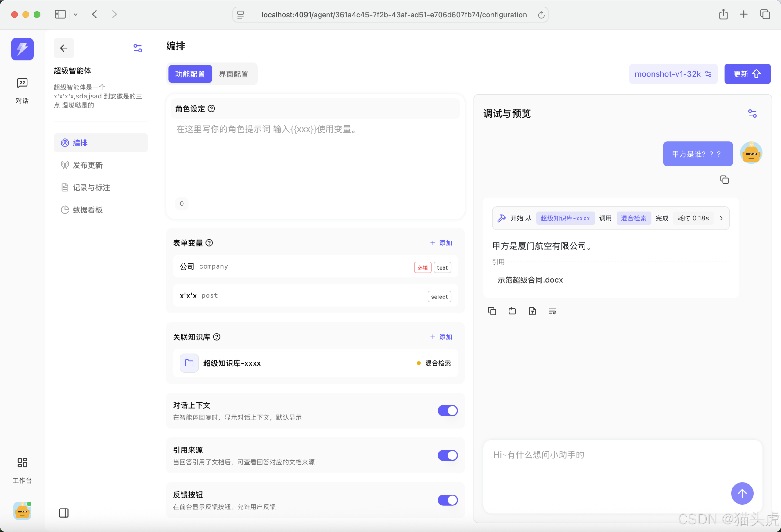
Task: Regenerate the answer with the refresh icon
Action: point(512,311)
